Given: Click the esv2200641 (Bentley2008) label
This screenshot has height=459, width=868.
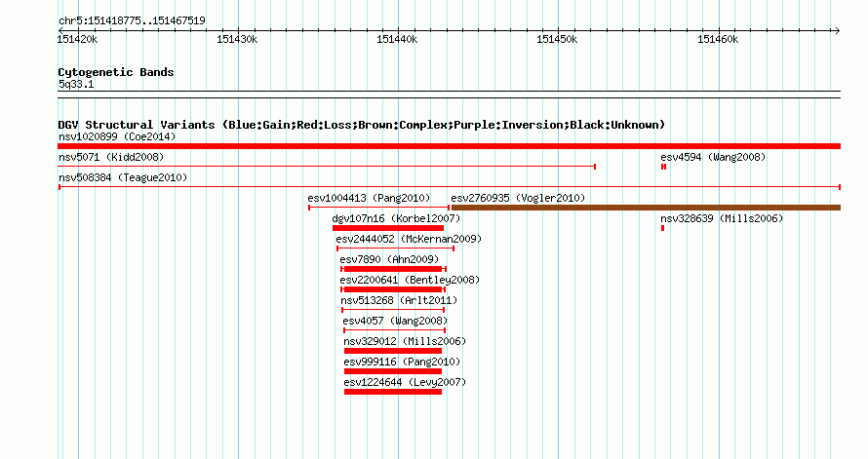Looking at the screenshot, I should (410, 280).
